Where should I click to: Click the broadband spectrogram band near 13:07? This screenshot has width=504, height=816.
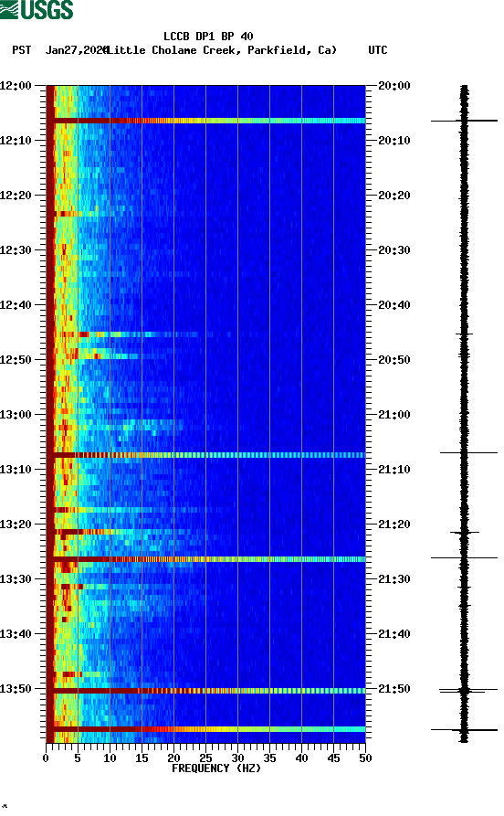click(206, 455)
